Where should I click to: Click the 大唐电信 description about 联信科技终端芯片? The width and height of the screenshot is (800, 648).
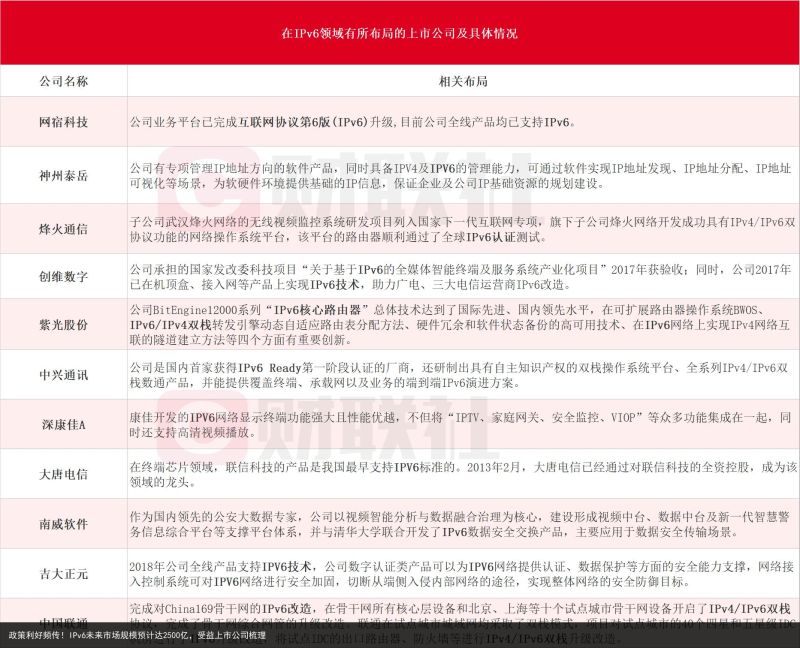point(463,475)
